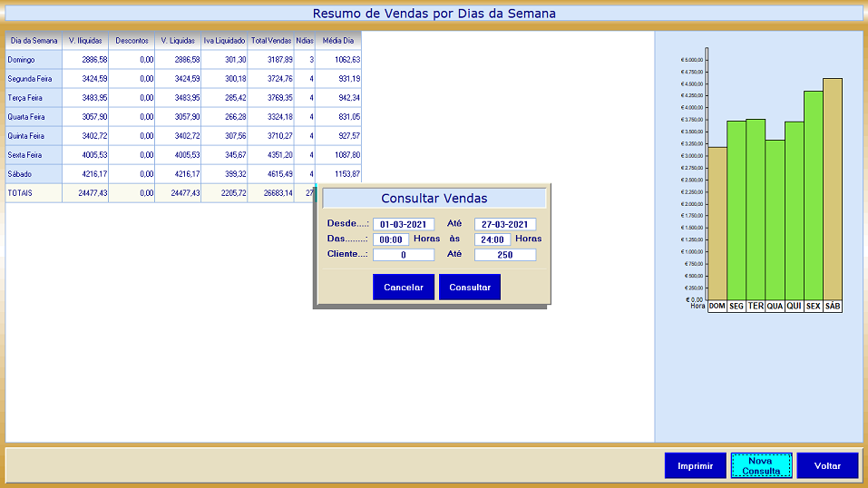
Task: Select the Domingo row in table
Action: 34,60
